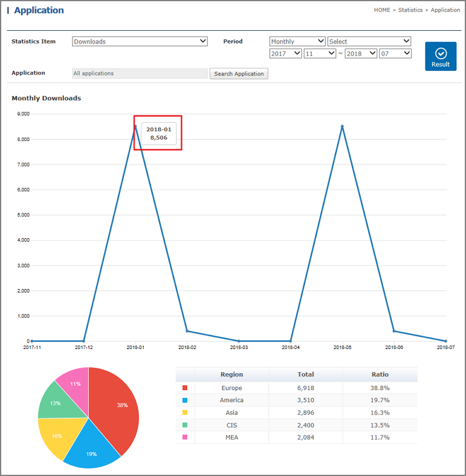This screenshot has width=466, height=476.
Task: Click the 2018-01 tooltip showing 8,506
Action: tap(158, 134)
